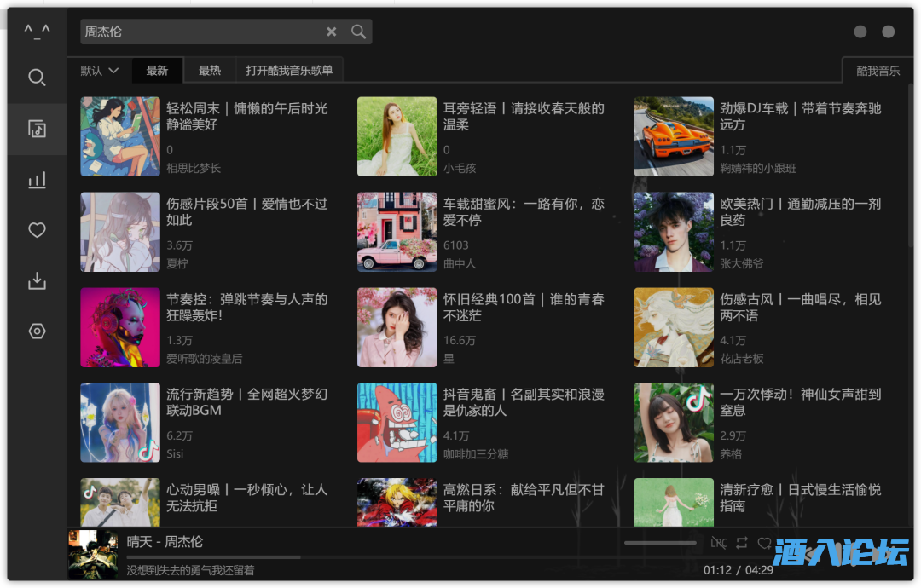Open the search page from sidebar magnifier

[37, 78]
